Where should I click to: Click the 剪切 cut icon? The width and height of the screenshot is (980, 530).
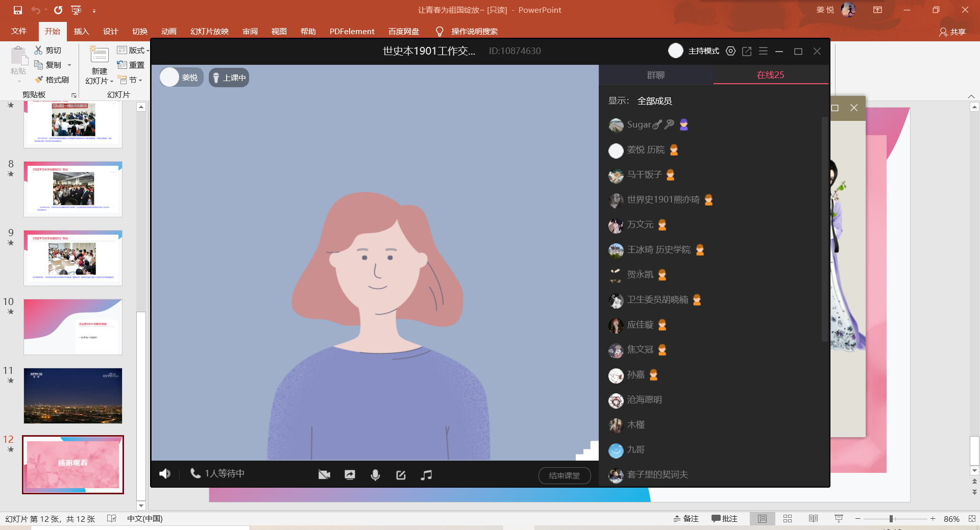click(x=39, y=50)
